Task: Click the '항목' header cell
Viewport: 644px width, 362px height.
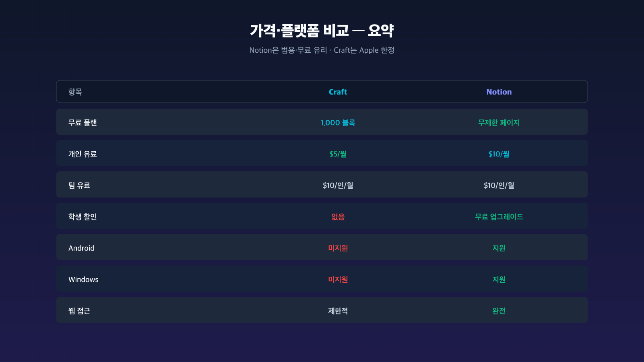Action: point(75,92)
